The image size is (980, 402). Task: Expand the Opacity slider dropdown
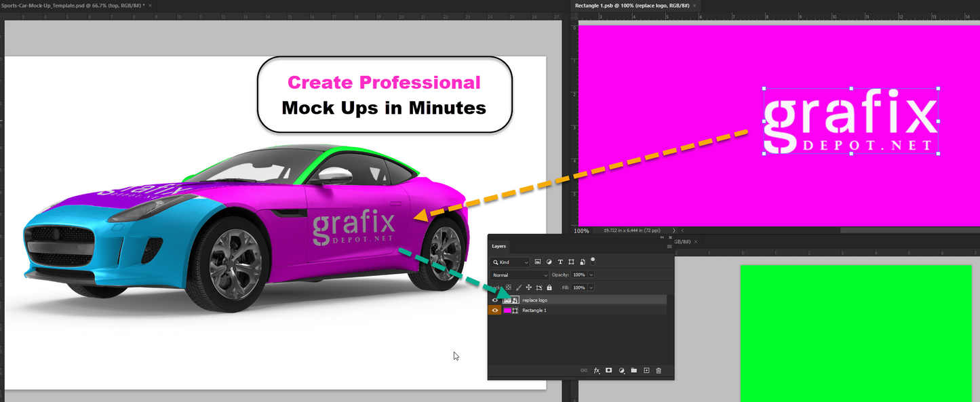591,275
